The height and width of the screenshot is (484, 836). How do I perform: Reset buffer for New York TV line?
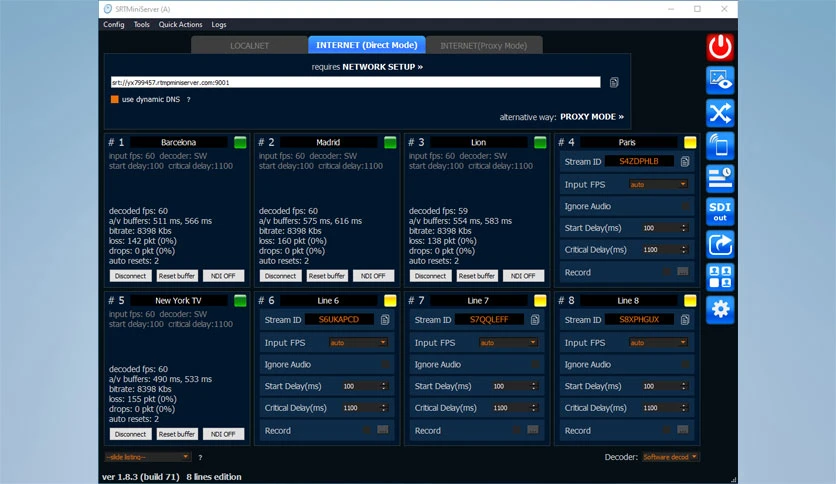coord(176,434)
